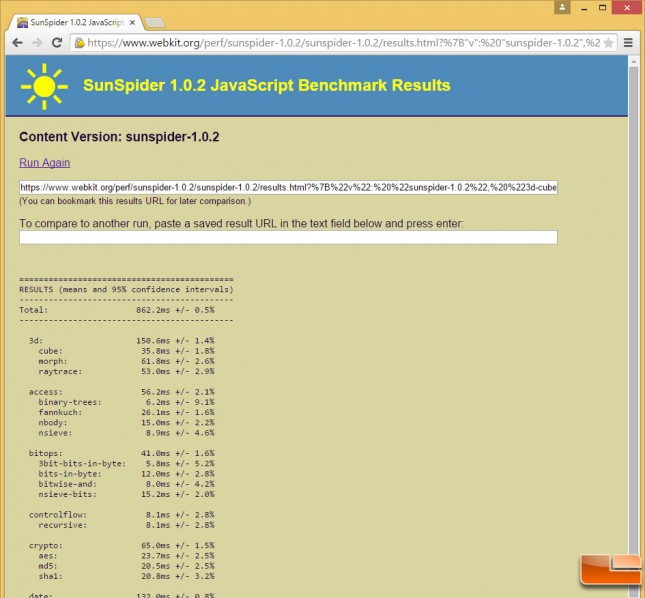This screenshot has width=645, height=598.
Task: Click the nsieve: 8.9ms result line
Action: (x=127, y=433)
